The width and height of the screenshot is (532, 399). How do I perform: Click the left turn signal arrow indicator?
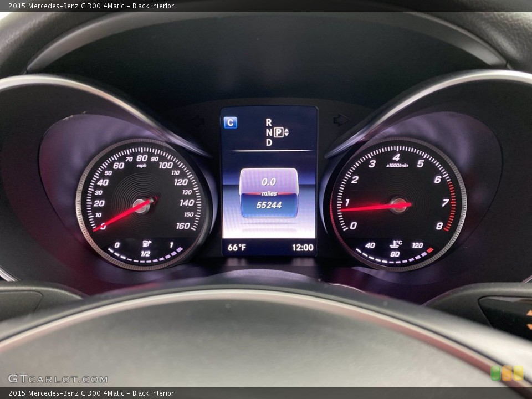(x=198, y=121)
